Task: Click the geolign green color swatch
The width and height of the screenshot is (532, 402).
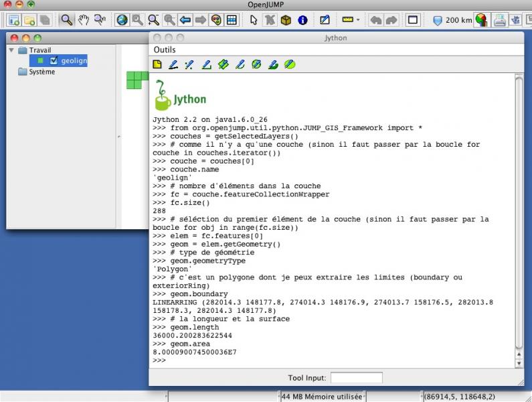Action: [x=41, y=61]
